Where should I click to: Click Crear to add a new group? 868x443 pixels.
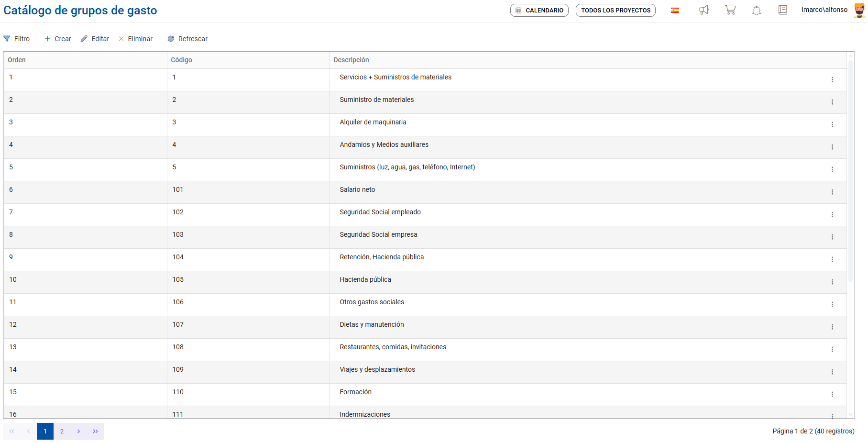(58, 39)
